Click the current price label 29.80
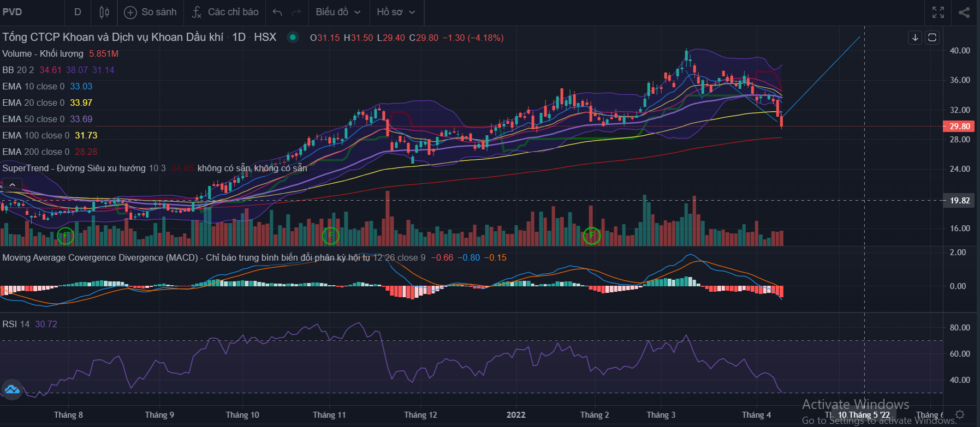This screenshot has width=980, height=427. tap(959, 127)
